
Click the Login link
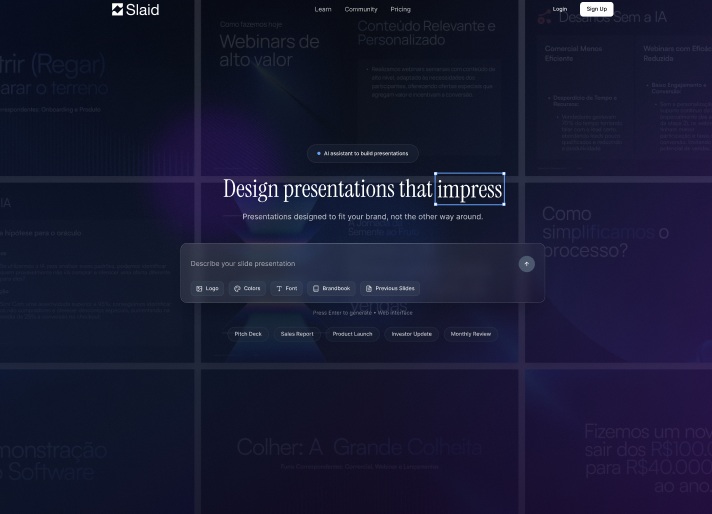pyautogui.click(x=560, y=9)
